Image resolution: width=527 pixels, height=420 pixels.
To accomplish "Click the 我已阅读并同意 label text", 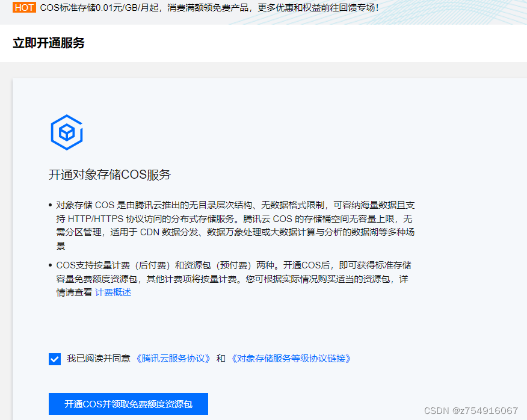I will (x=99, y=359).
